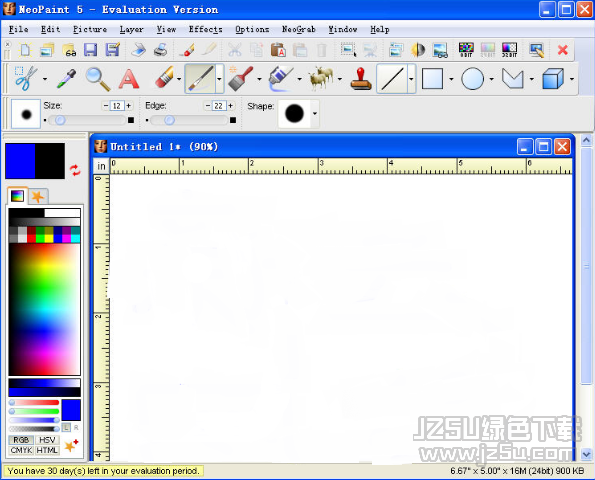Screen dimensions: 595x480
Task: Open the brush Shape dropdown
Action: [315, 113]
